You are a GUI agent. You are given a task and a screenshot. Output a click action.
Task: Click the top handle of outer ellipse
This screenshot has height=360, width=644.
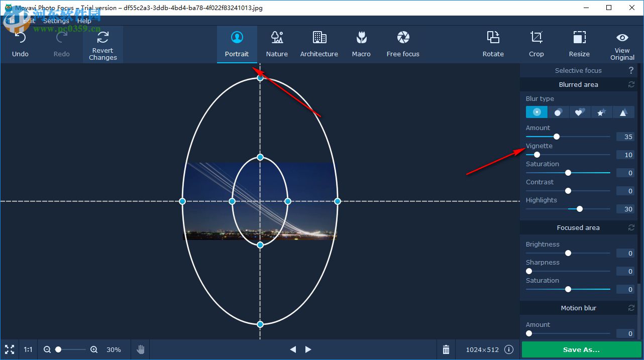coord(260,78)
